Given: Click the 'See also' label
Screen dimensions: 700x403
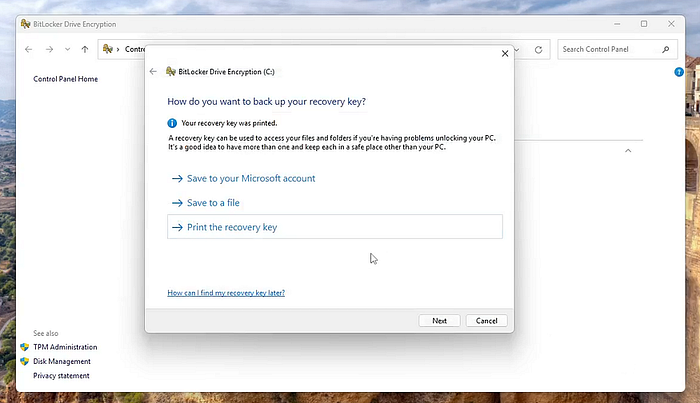Looking at the screenshot, I should click(x=46, y=333).
